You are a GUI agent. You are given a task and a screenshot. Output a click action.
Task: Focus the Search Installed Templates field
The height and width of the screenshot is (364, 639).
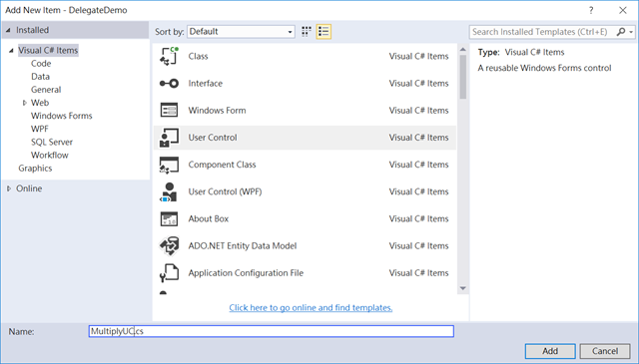[x=542, y=32]
